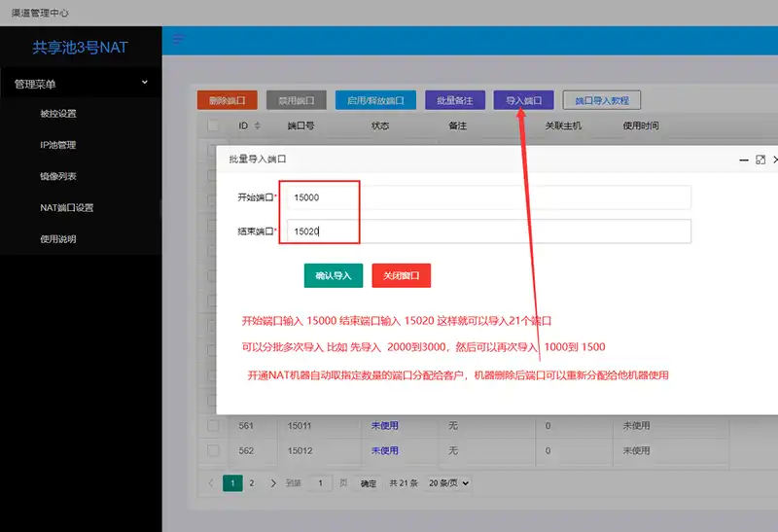Go to page 2 in pagination

coord(251,482)
